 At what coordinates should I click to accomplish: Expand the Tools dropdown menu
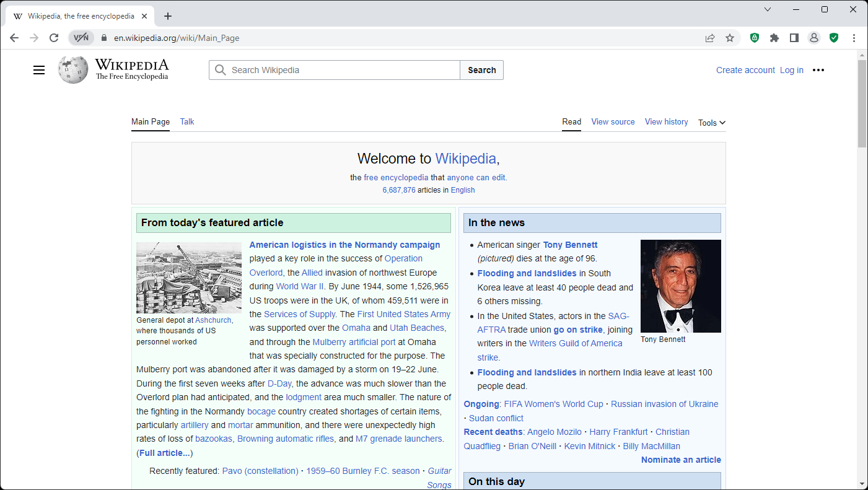click(x=711, y=123)
